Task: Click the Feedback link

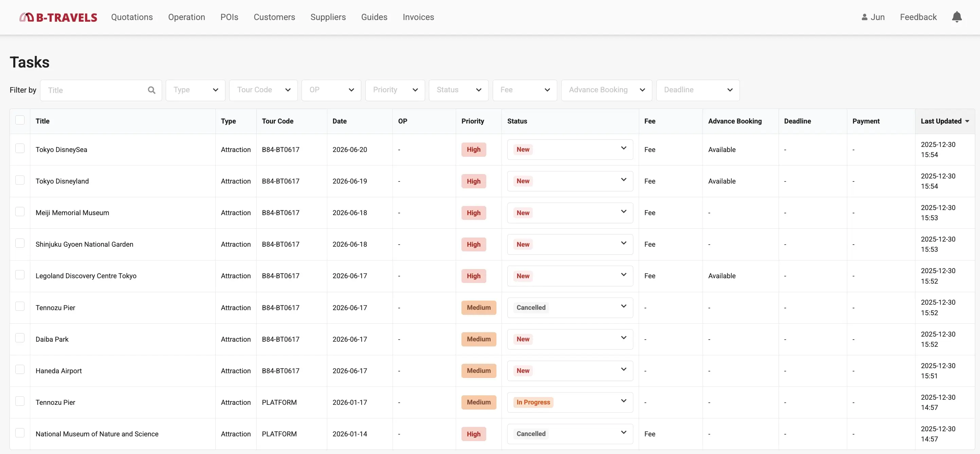Action: tap(918, 17)
